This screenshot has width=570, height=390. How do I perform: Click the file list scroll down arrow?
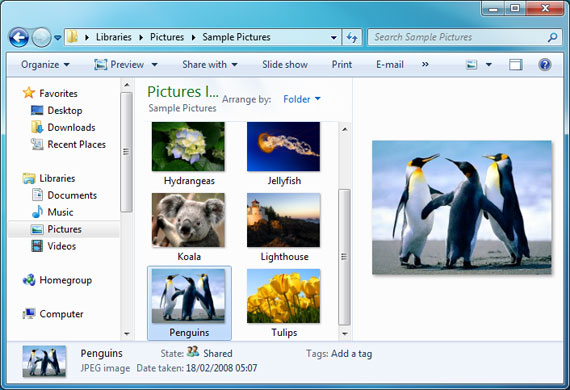pos(345,333)
